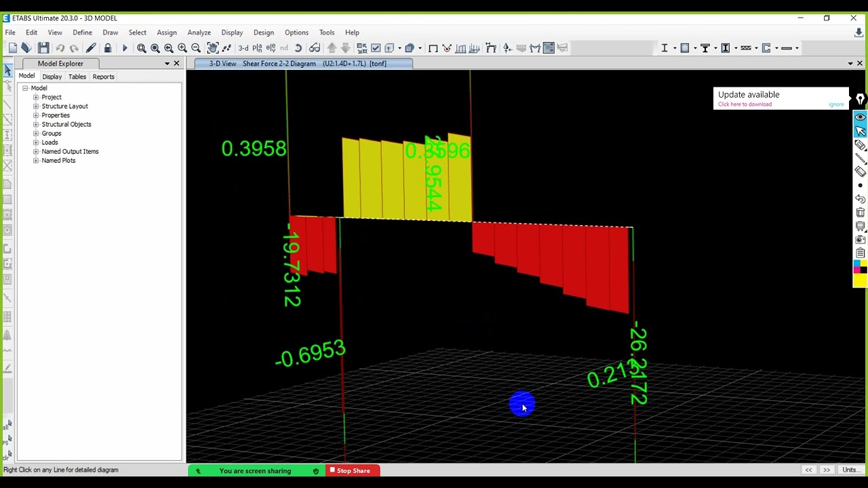Switch to Plan view icon
Screen dimensions: 868x488
pyautogui.click(x=257, y=48)
